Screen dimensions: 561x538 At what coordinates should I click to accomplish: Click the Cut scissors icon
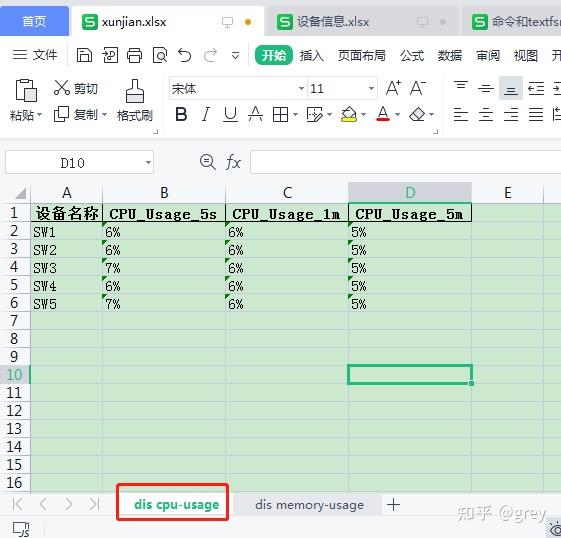point(62,88)
